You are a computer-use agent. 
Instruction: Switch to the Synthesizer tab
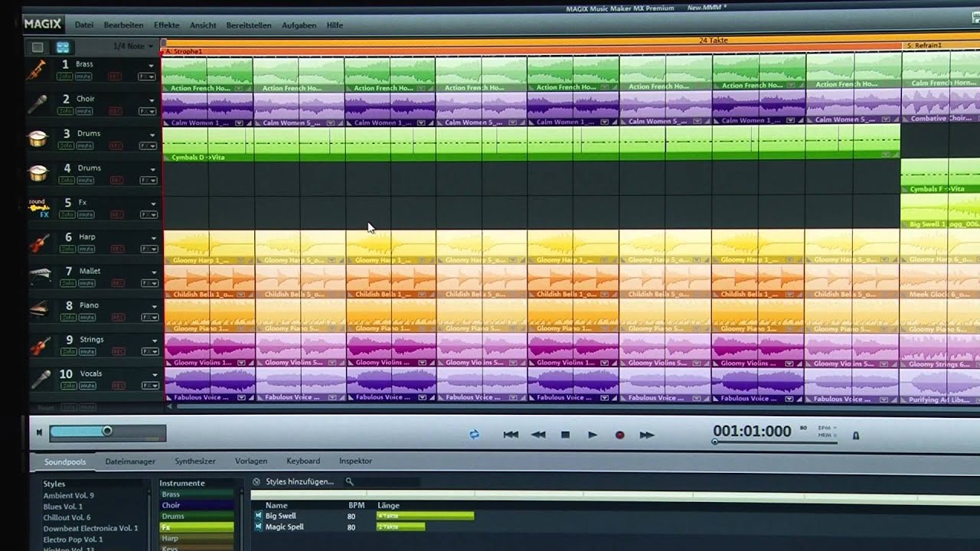(x=195, y=461)
